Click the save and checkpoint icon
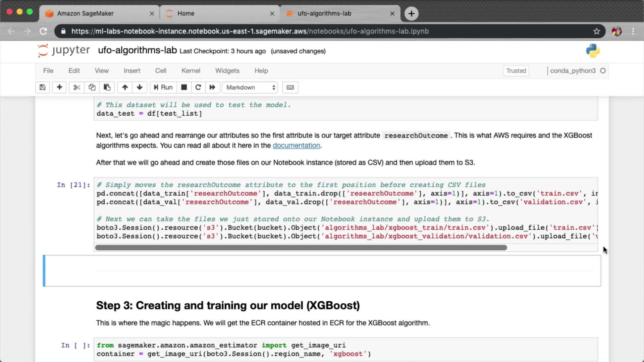 42,87
